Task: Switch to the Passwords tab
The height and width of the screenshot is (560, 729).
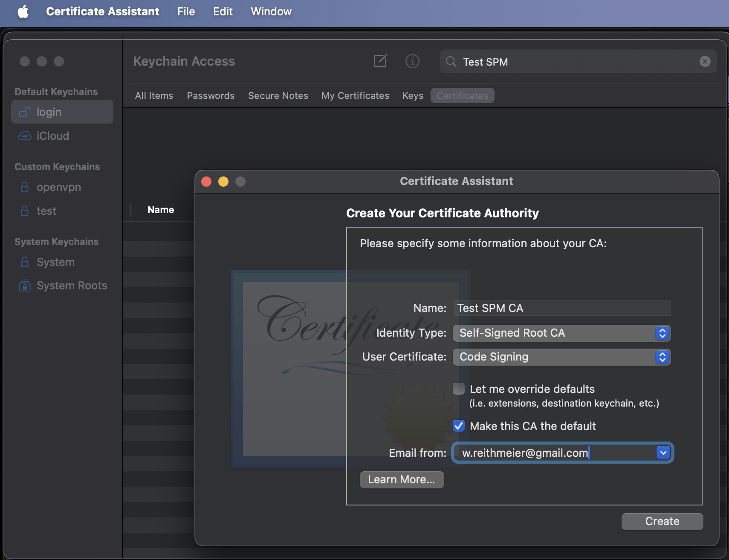Action: 211,95
